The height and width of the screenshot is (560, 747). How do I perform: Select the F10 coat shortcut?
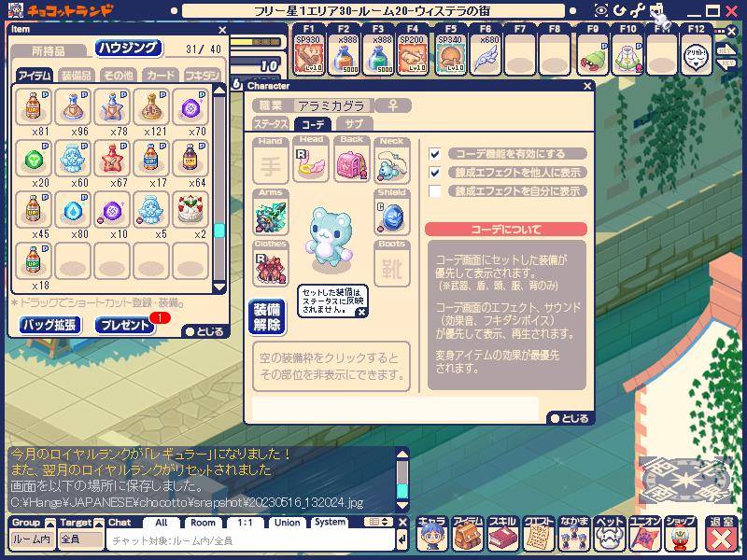627,55
